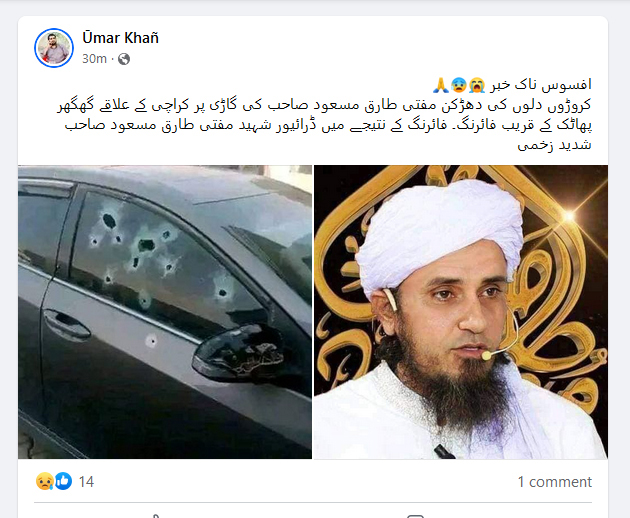Screen dimensions: 630x518
Task: Click the last line شدید زخمی
Action: pos(554,145)
